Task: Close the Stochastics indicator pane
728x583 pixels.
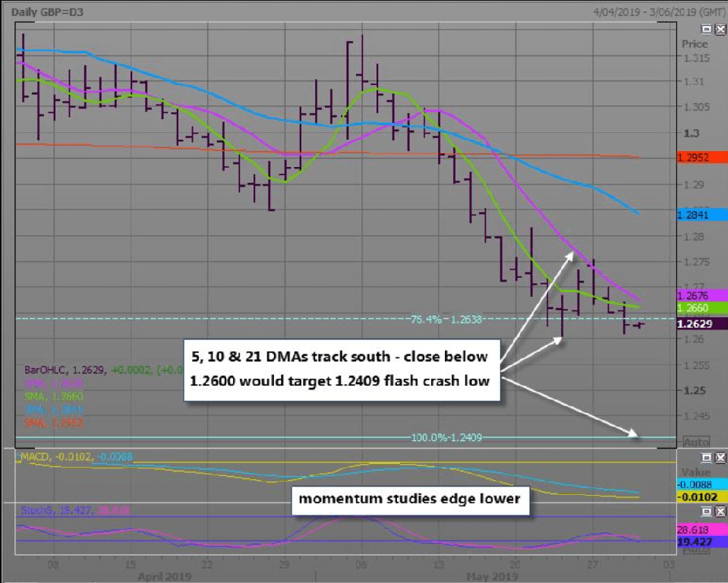Action: point(720,512)
